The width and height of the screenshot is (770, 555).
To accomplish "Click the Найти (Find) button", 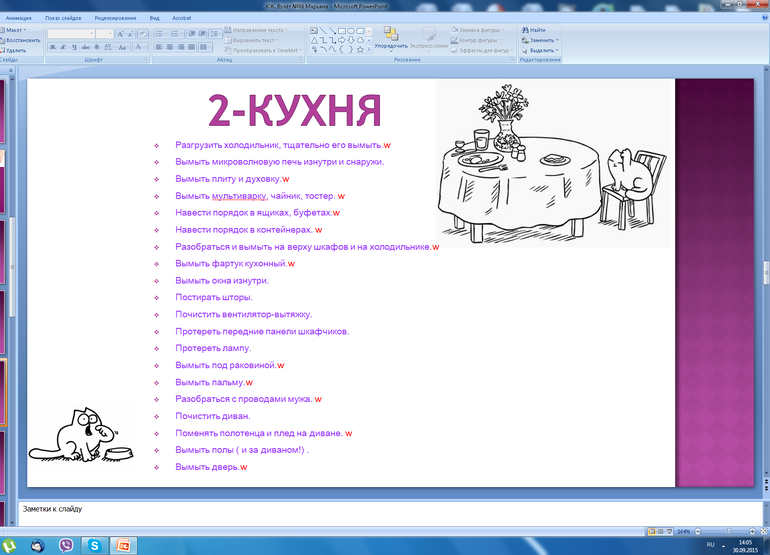I will point(536,31).
